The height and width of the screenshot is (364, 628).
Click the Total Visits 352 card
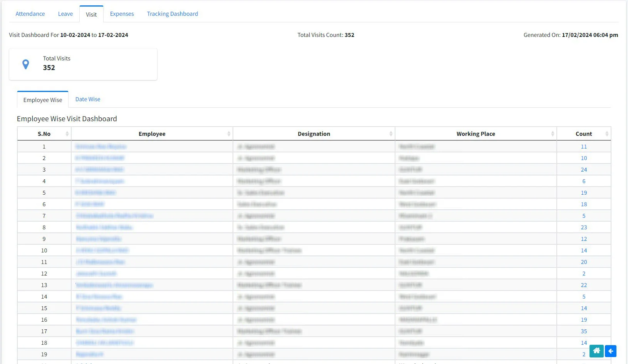[x=83, y=64]
